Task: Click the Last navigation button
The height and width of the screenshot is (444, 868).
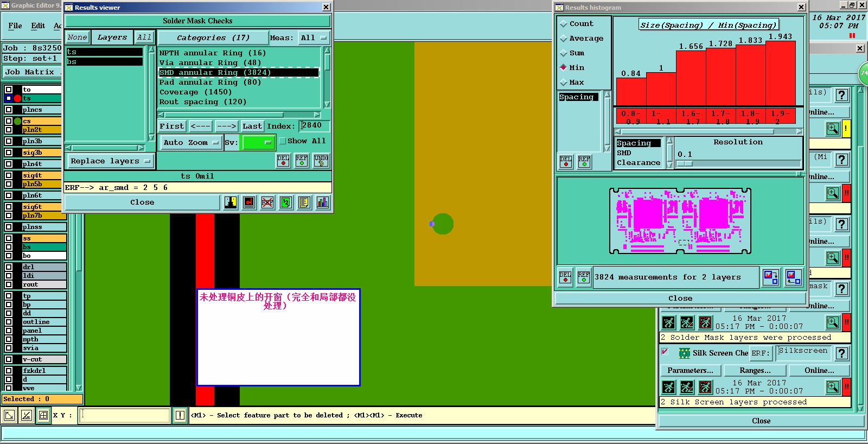Action: [252, 126]
